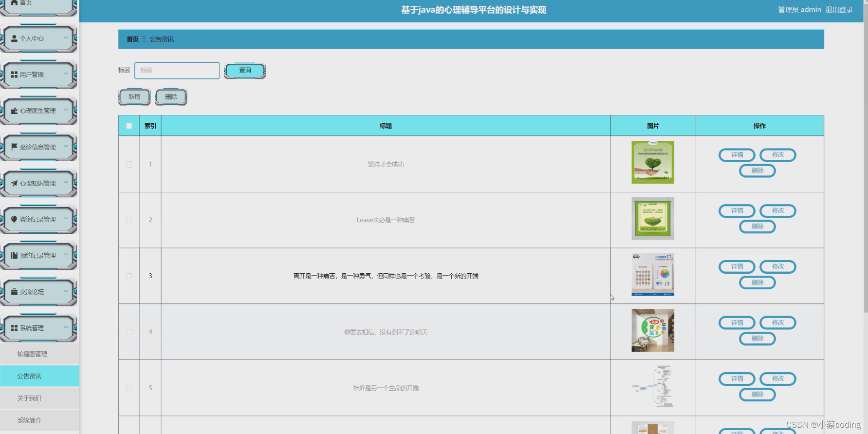Viewport: 868px width, 434px height.
Task: Click the paper plane icon beside 心理知识管理
Action: tap(14, 183)
